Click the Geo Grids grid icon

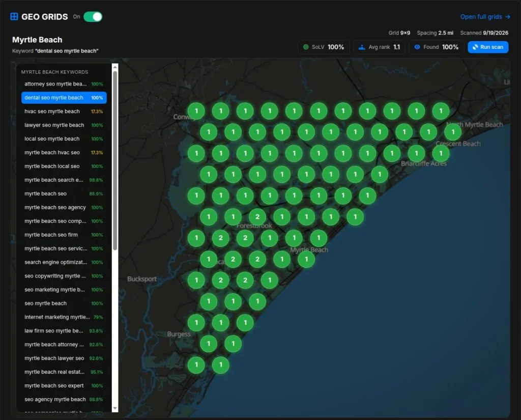(14, 17)
